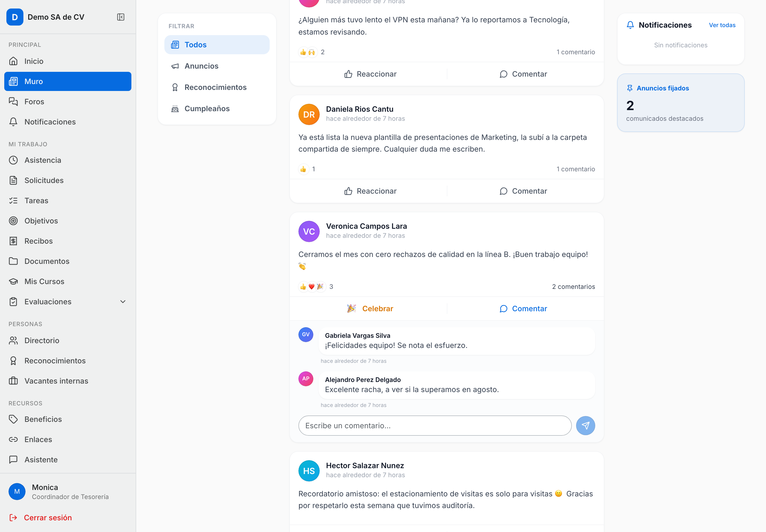Click the DR avatar of Daniela Rios
The width and height of the screenshot is (766, 532).
coord(309,114)
